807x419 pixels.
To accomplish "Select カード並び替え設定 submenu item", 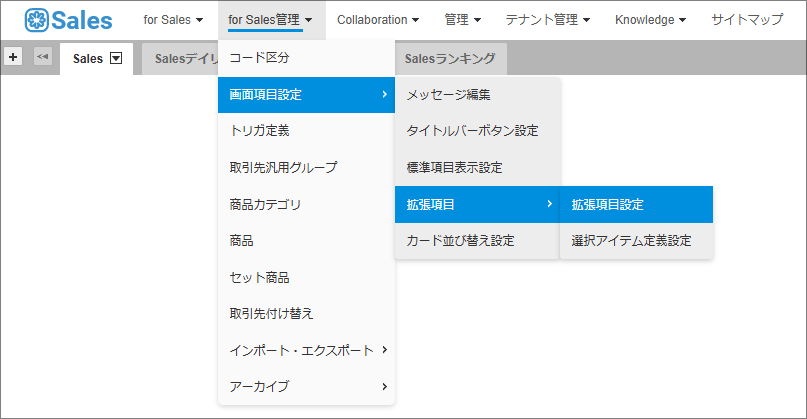I will point(477,240).
